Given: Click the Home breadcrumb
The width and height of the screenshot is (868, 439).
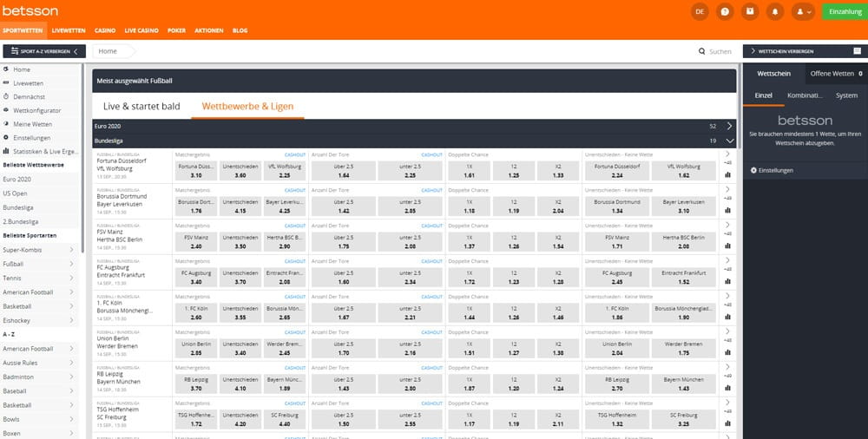Looking at the screenshot, I should coord(108,51).
